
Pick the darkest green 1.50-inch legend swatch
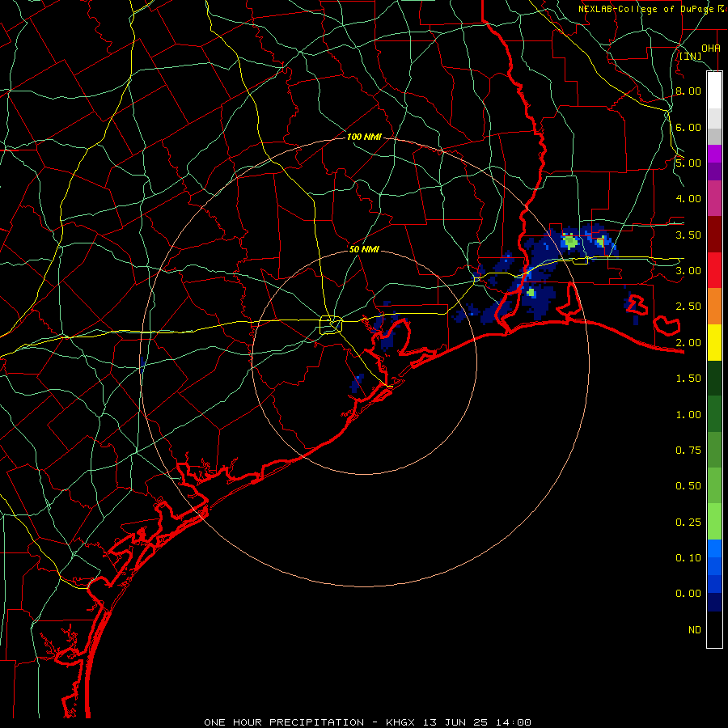(x=714, y=378)
